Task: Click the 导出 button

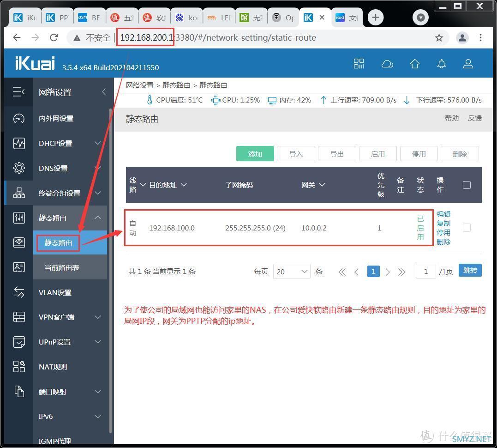Action: pos(337,154)
